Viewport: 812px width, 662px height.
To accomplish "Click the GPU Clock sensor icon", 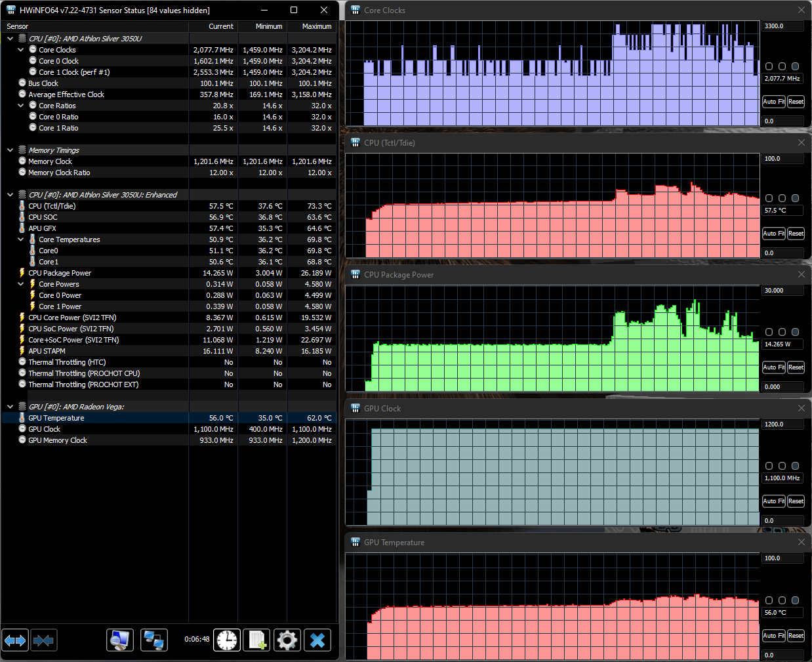I will (x=22, y=429).
